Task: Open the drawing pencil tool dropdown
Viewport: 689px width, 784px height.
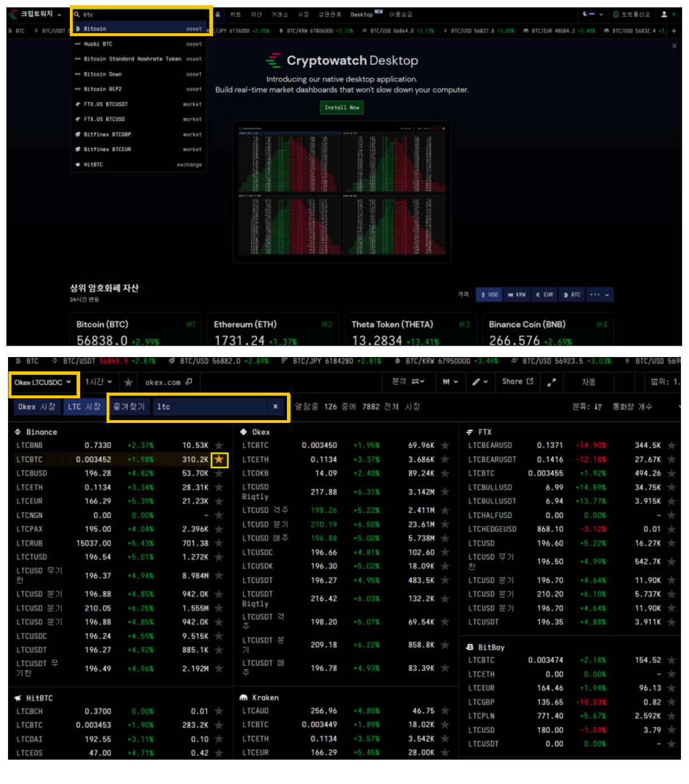Action: [x=480, y=382]
